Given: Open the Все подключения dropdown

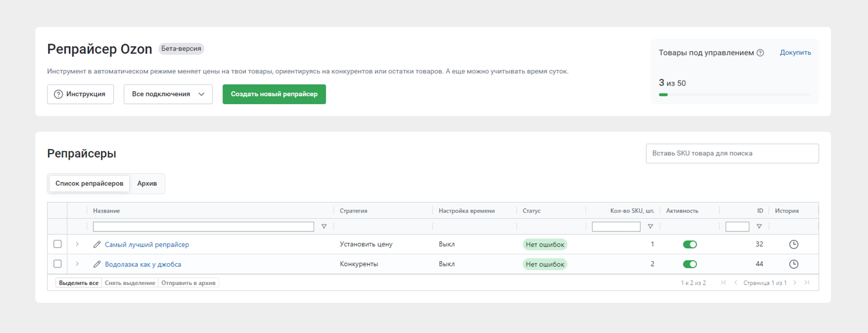Looking at the screenshot, I should point(168,94).
